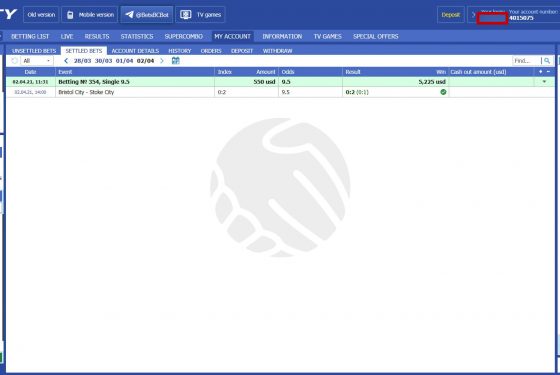Switch to Unsettled Bets tab
The height and width of the screenshot is (375, 560).
click(x=34, y=51)
